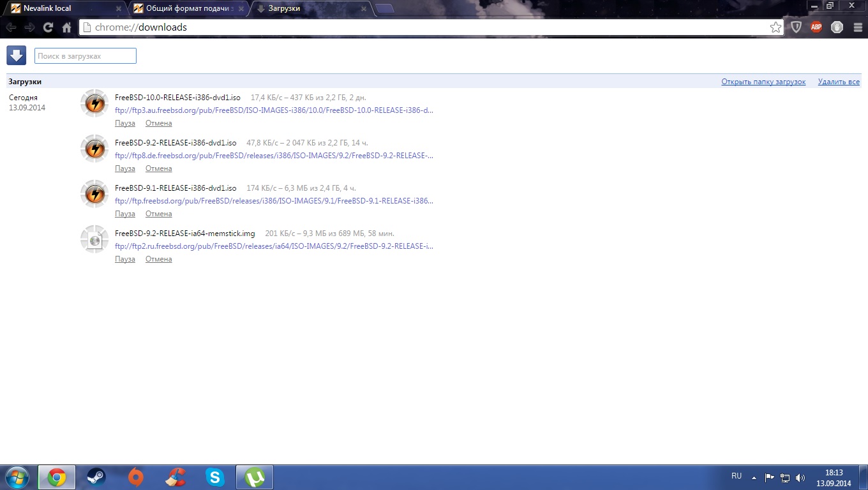
Task: Open the home page button
Action: point(66,27)
